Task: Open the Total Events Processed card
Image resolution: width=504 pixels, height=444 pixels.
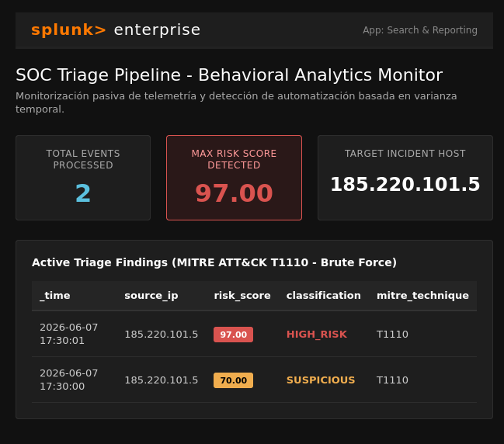Action: pos(83,178)
